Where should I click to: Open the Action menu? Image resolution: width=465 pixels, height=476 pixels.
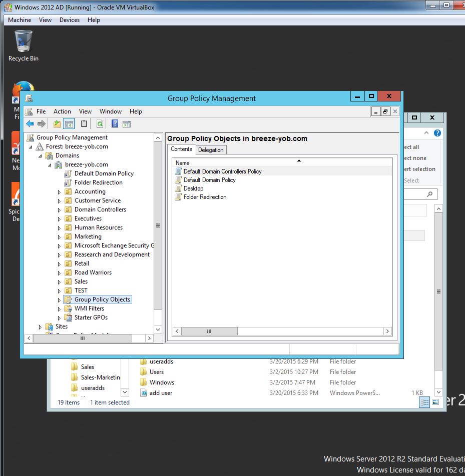62,111
